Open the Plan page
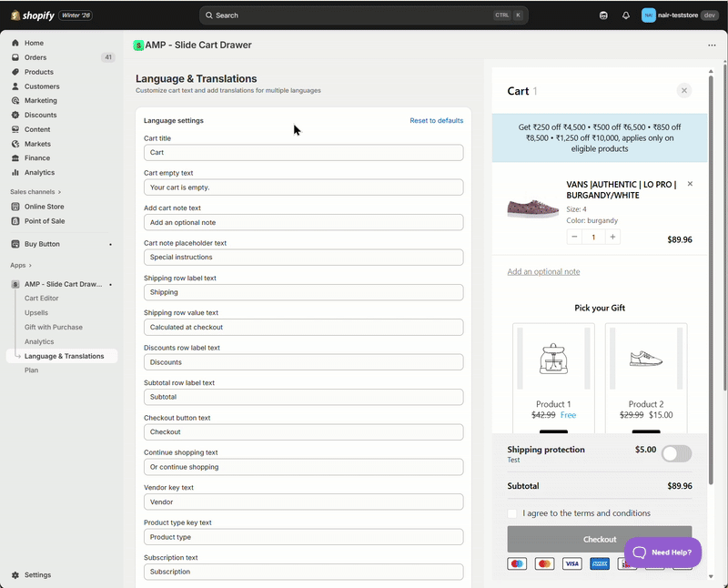Image resolution: width=728 pixels, height=588 pixels. (31, 370)
